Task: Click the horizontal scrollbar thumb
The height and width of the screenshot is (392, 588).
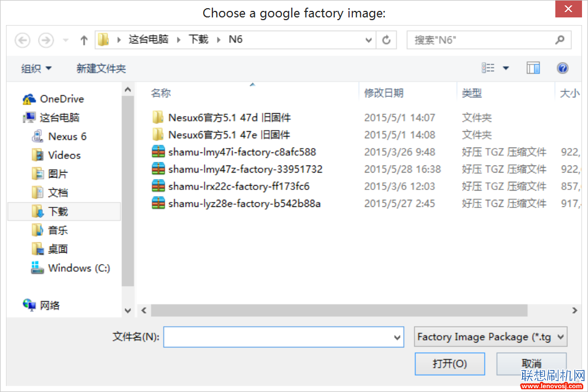Action: click(339, 310)
